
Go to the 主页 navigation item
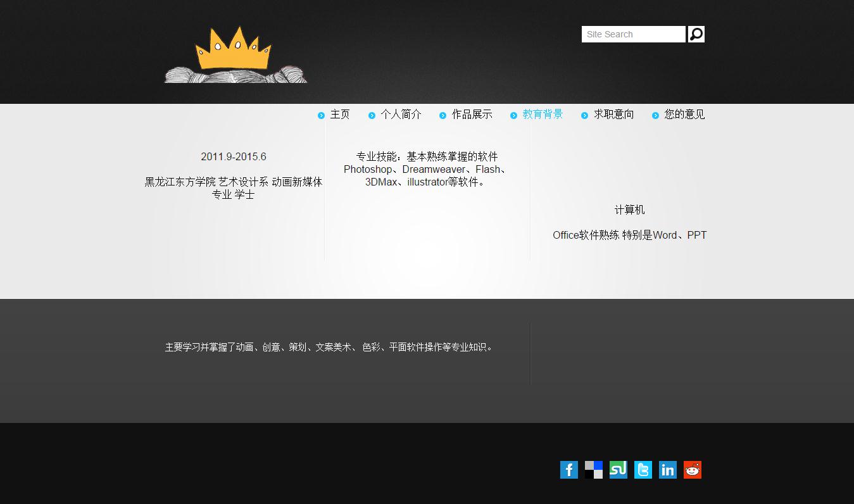(340, 115)
